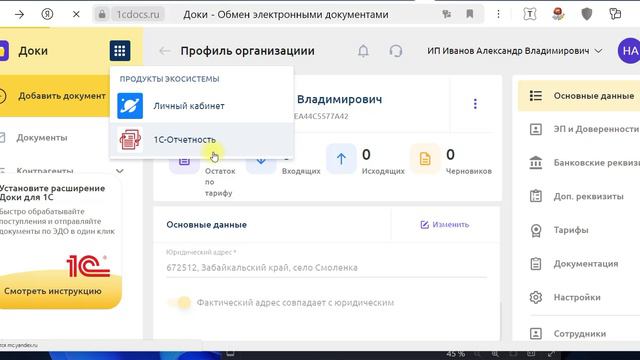The image size is (640, 360).
Task: Open Тарифы section
Action: tap(559, 230)
